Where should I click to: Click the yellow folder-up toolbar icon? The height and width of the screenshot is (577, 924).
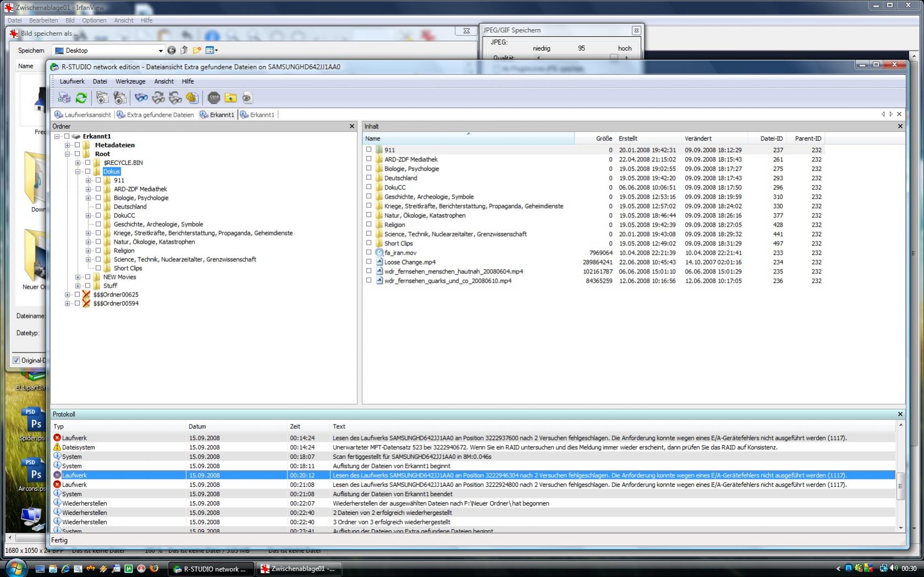coord(231,98)
